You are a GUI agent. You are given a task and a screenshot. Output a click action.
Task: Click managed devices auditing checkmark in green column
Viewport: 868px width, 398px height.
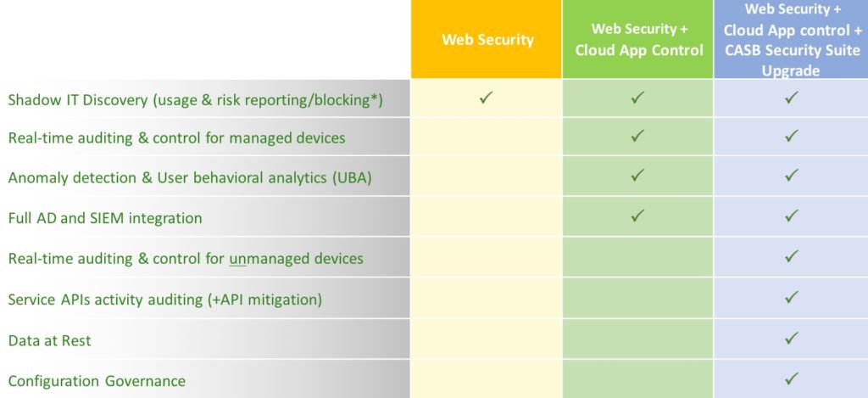637,135
